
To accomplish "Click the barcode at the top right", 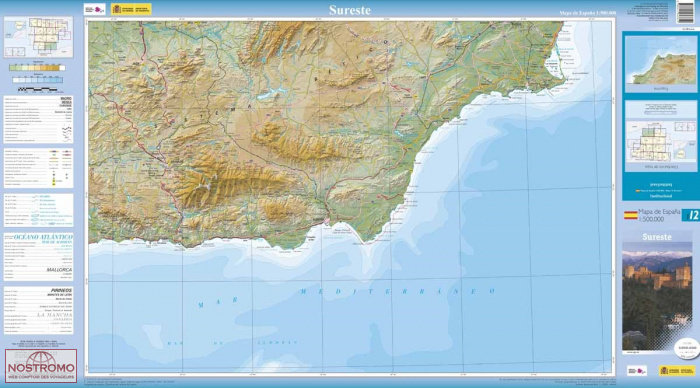I will (685, 12).
